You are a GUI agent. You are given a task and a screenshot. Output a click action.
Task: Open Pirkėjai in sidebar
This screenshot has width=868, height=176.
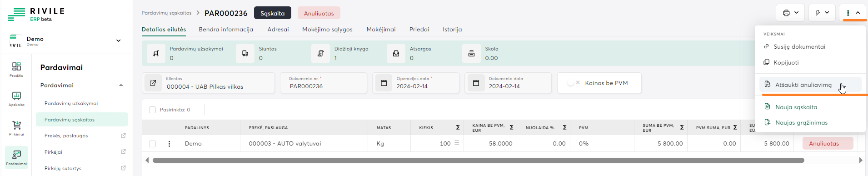coord(53,152)
